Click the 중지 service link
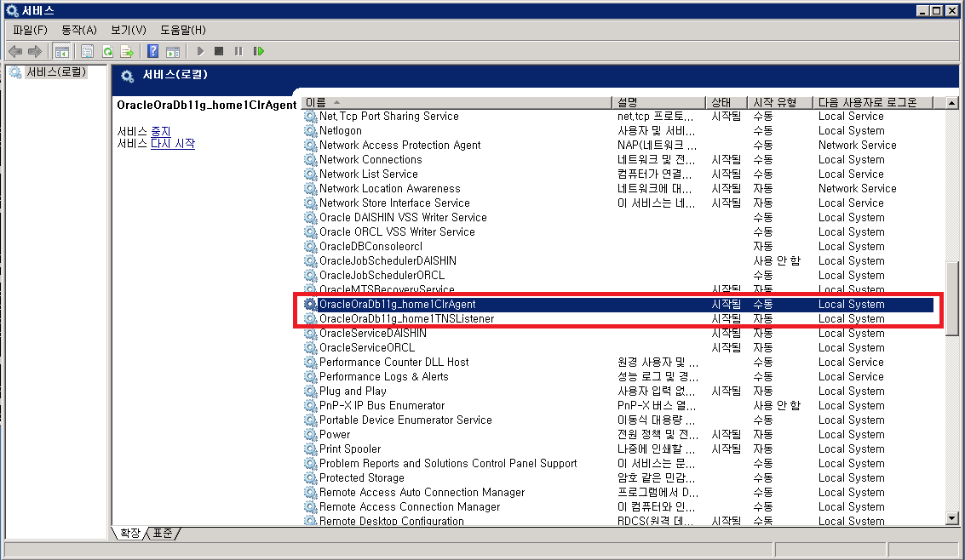Screen dimensions: 965x560 coord(161,131)
